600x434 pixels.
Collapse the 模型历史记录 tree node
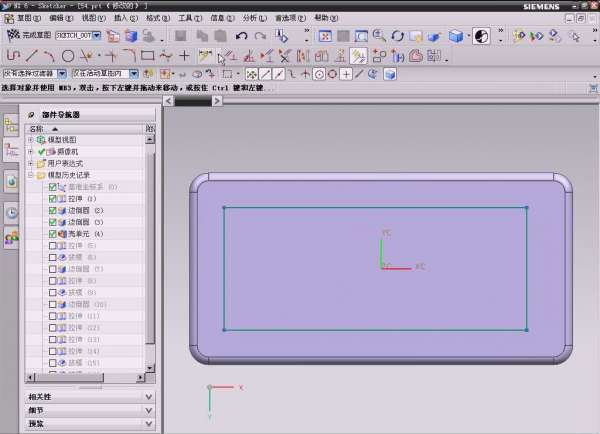31,175
